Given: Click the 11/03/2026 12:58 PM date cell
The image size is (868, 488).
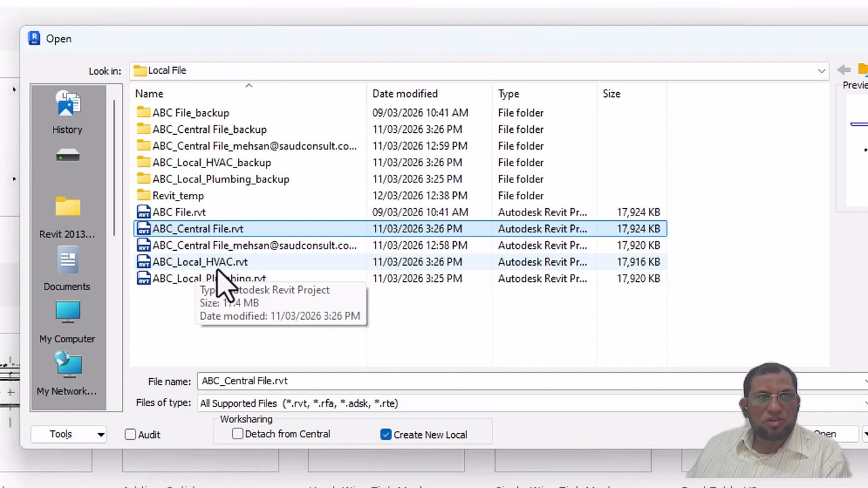Looking at the screenshot, I should tap(420, 245).
